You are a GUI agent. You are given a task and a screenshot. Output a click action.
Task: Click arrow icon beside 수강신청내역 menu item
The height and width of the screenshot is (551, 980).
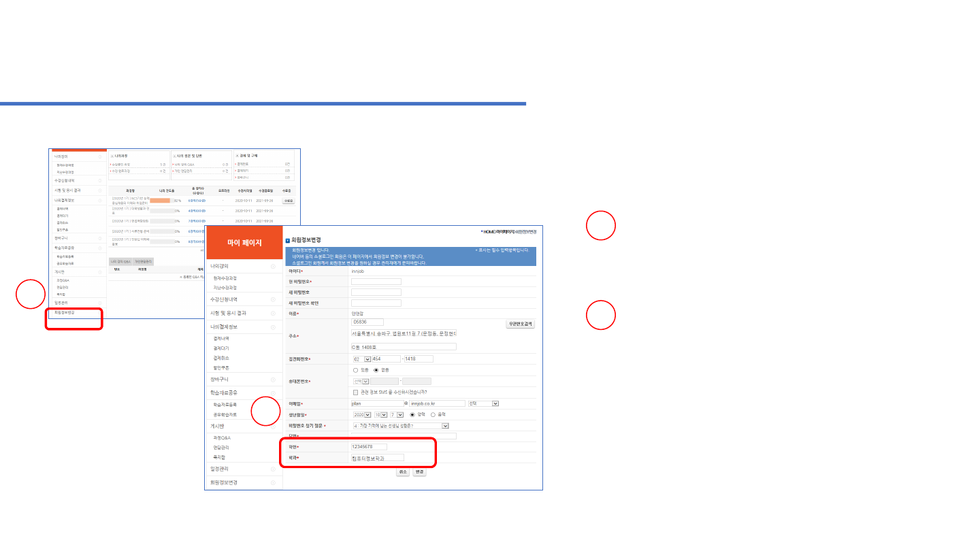[273, 299]
